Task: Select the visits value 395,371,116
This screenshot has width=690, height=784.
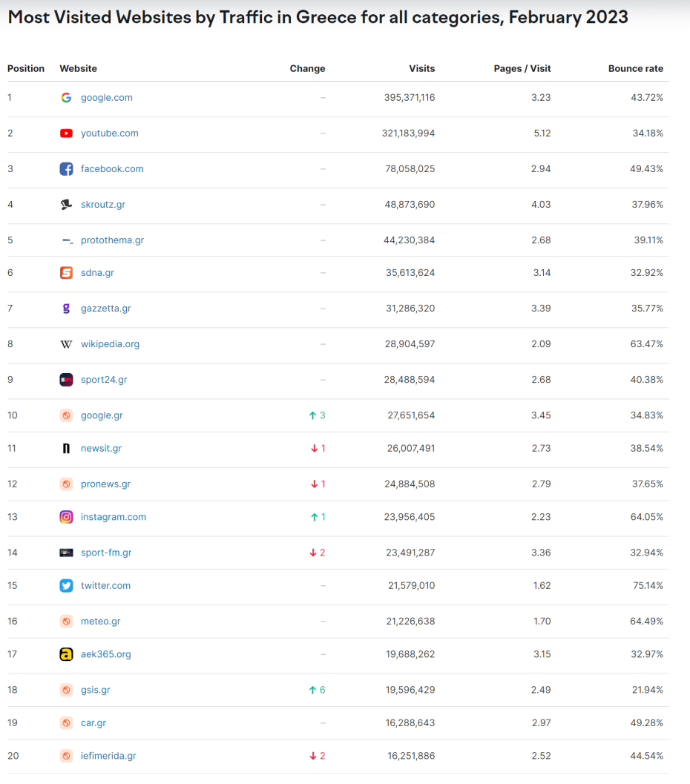Action: 410,97
